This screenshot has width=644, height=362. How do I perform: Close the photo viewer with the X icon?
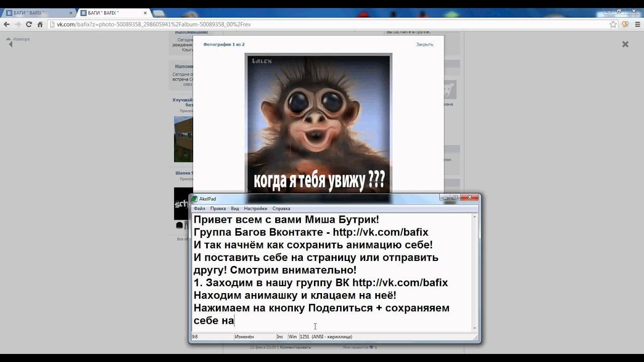pyautogui.click(x=625, y=44)
